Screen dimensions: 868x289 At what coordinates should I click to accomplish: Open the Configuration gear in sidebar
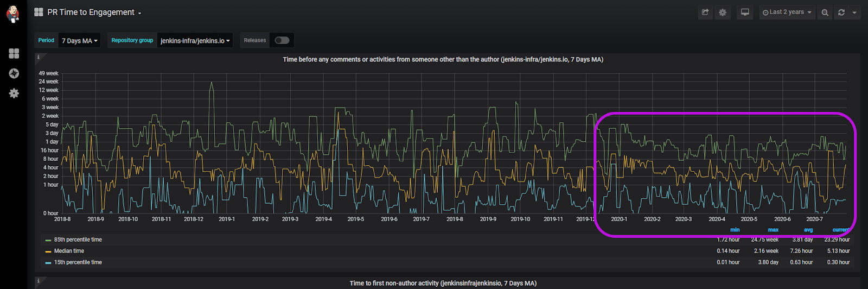(x=14, y=93)
